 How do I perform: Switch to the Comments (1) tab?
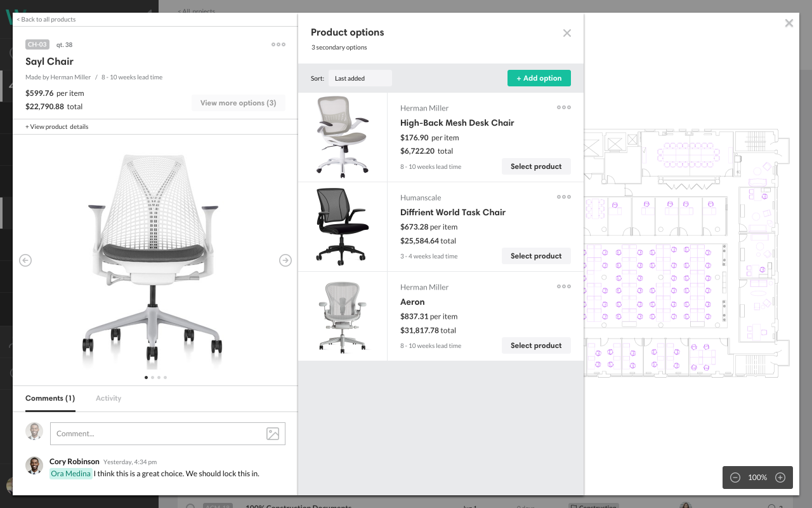click(50, 398)
